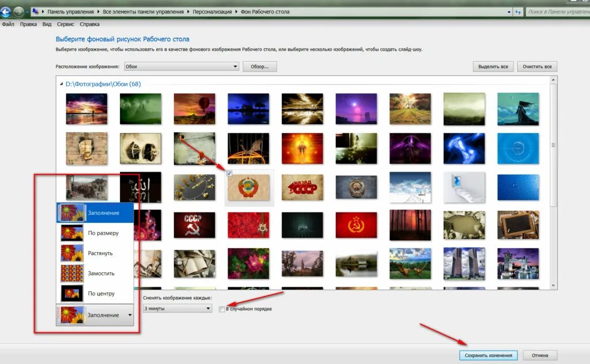Select the chalkboard frame wallpaper thumbnail
The width and height of the screenshot is (590, 364).
click(x=518, y=225)
